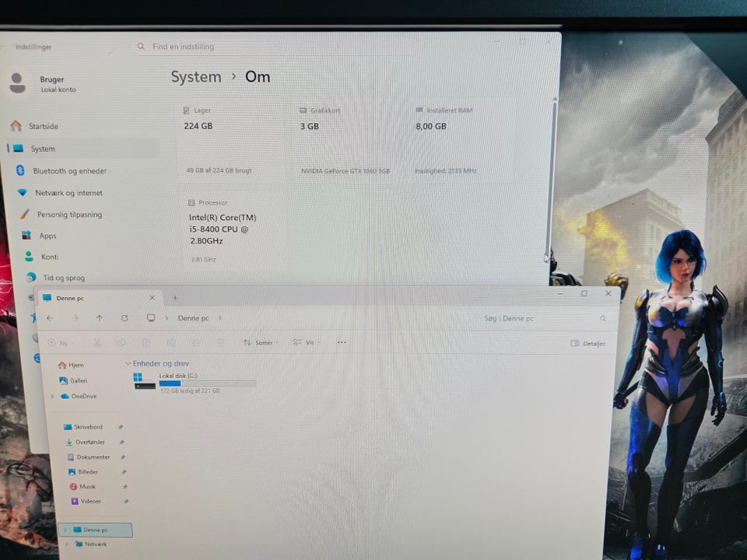Click the search magnifier in Explorer search box
Image resolution: width=747 pixels, height=560 pixels.
[x=602, y=319]
